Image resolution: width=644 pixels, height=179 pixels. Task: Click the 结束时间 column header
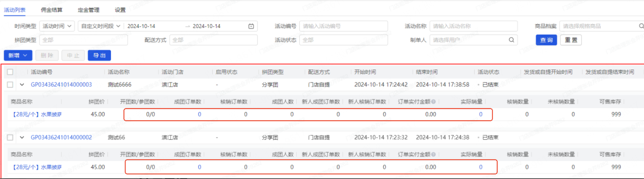[427, 72]
